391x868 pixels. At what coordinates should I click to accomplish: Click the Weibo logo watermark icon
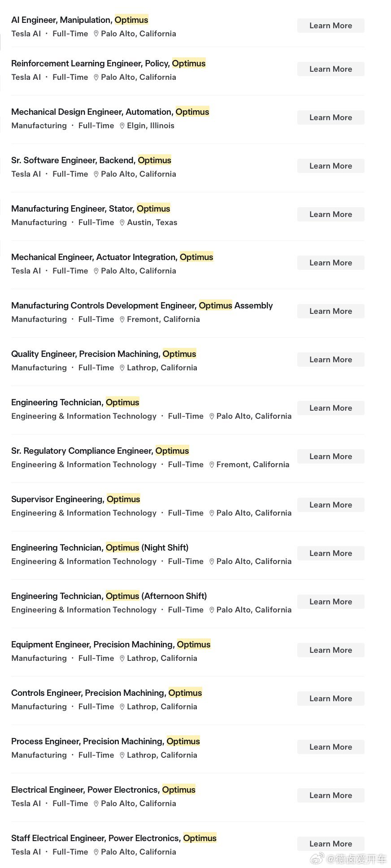click(x=317, y=859)
